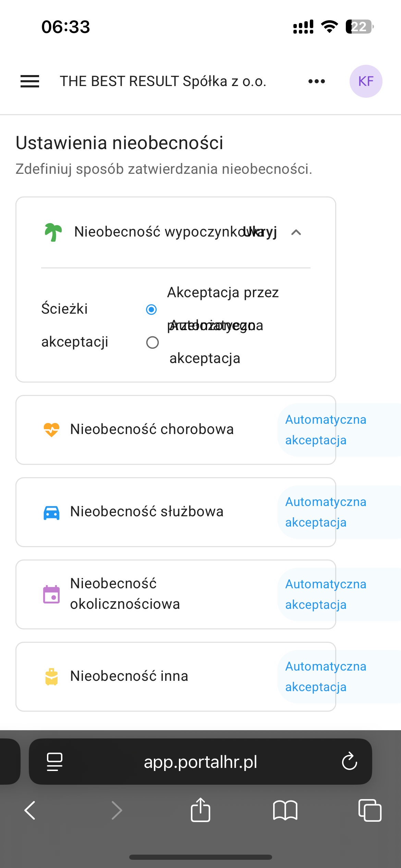Viewport: 401px width, 868px height.
Task: Collapse the Nieobecność wypoczynkowa section chevron
Action: pos(296,232)
